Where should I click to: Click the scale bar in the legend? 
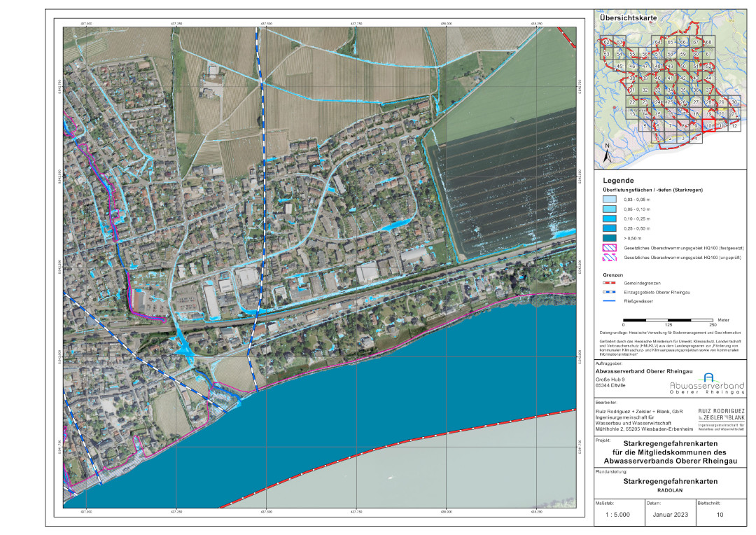[668, 319]
